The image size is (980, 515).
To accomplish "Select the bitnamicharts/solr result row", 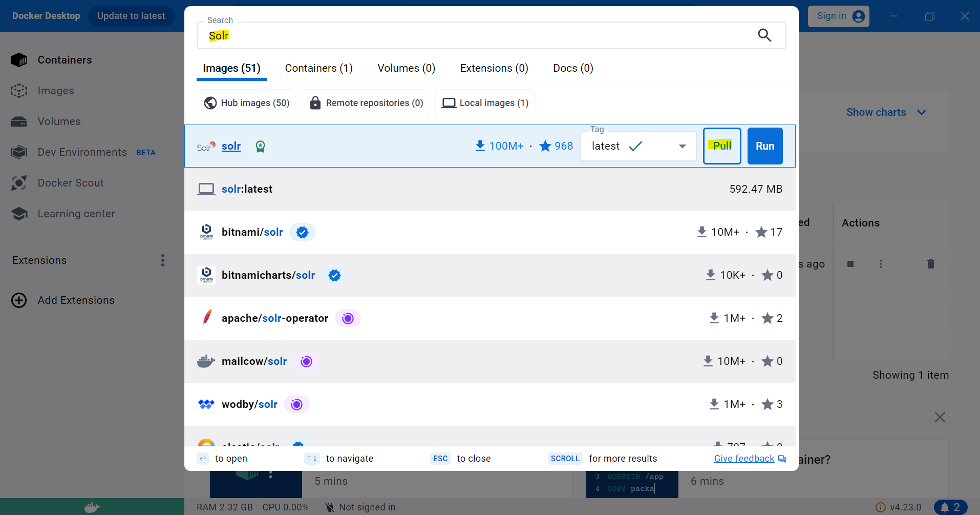I will pos(490,275).
